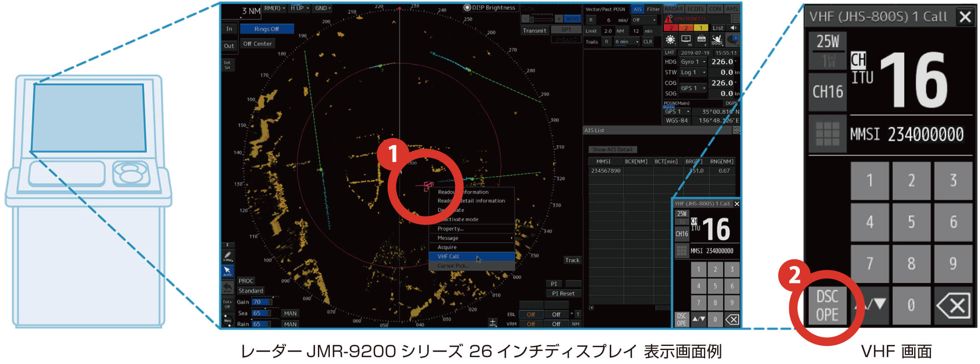This screenshot has height=364, width=980.
Task: Adjust the Gain 70 slider bar
Action: coord(262,302)
